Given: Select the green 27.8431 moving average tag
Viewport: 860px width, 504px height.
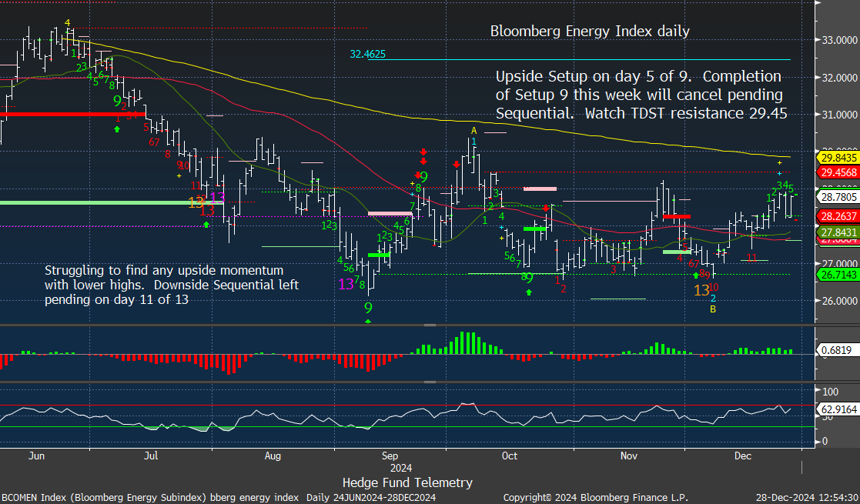Looking at the screenshot, I should 838,232.
